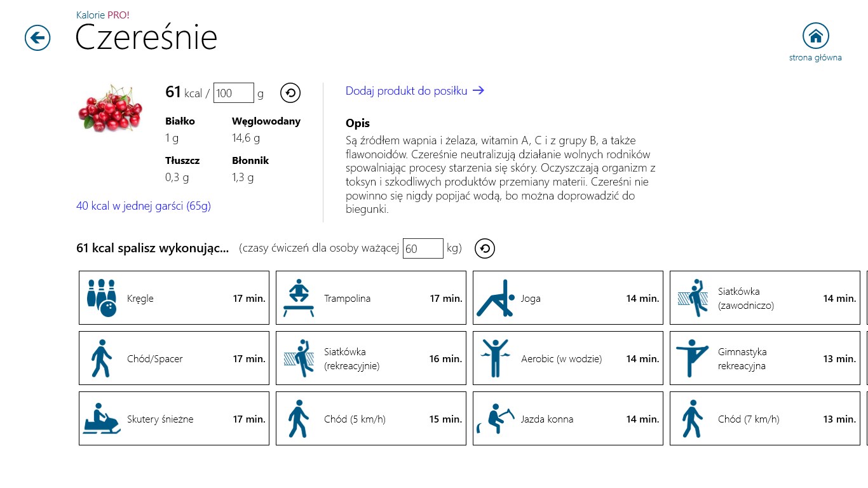Select the Kręgle bowling icon
This screenshot has height=488, width=868.
(x=102, y=298)
